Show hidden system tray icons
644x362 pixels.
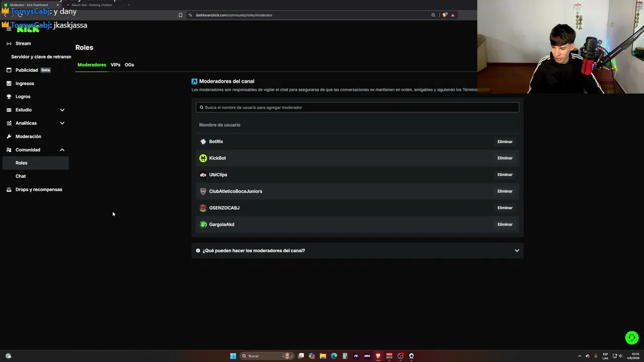[x=580, y=356]
